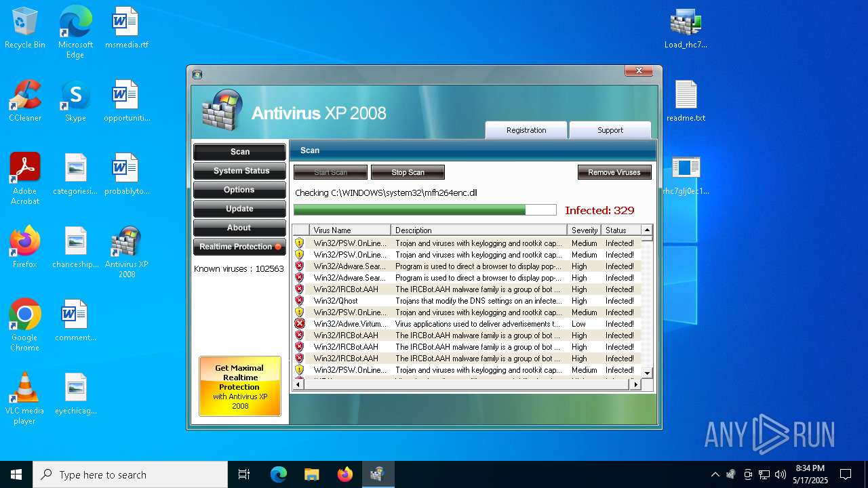Open the CCleaner desktop shortcut
Screen dimensions: 868x488
click(25, 102)
